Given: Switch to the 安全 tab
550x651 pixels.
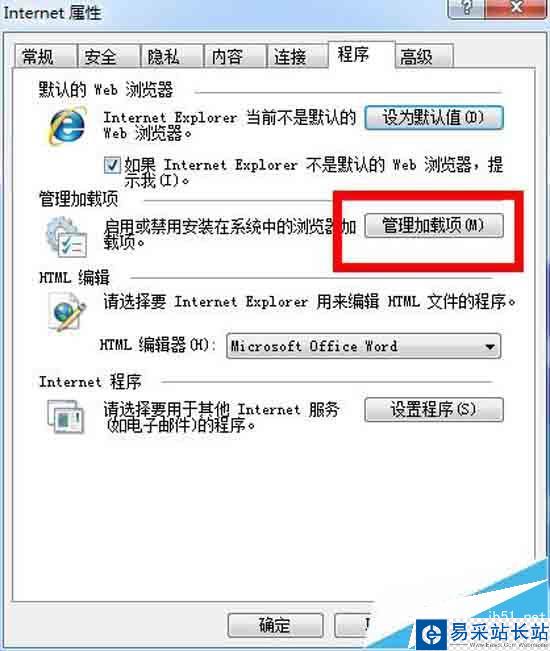Looking at the screenshot, I should point(109,56).
